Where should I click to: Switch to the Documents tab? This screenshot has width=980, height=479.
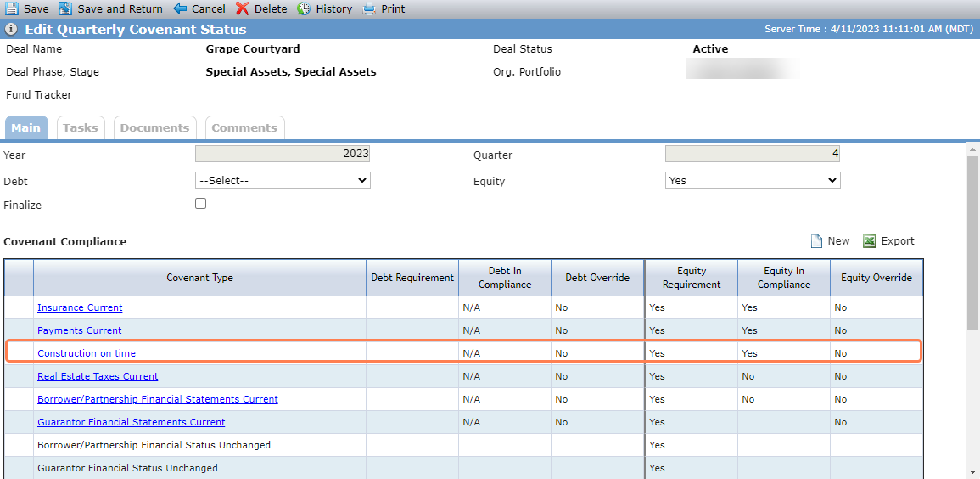coord(155,127)
